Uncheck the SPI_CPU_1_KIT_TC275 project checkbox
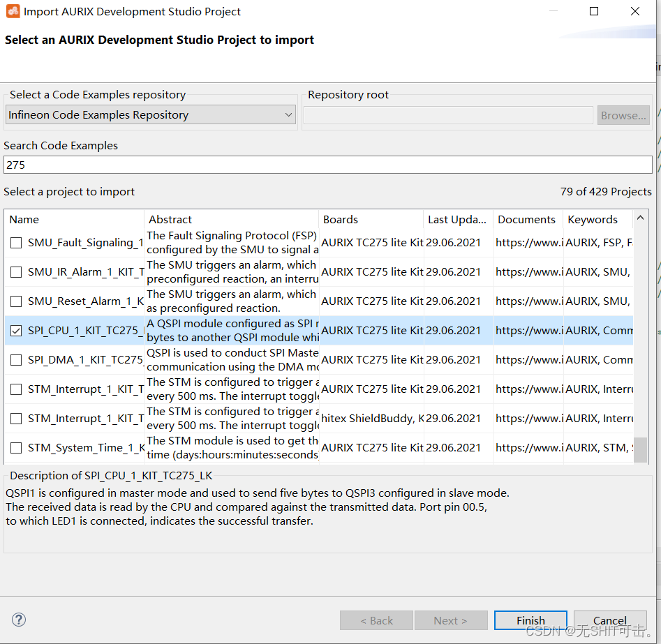The height and width of the screenshot is (644, 661). (16, 331)
